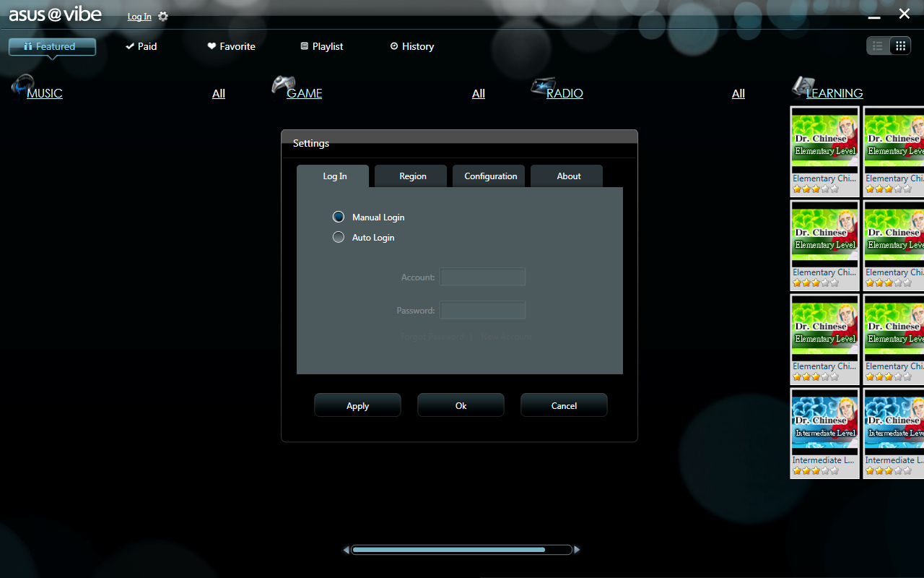Open the LEARNING category link
This screenshot has width=924, height=578.
point(834,93)
